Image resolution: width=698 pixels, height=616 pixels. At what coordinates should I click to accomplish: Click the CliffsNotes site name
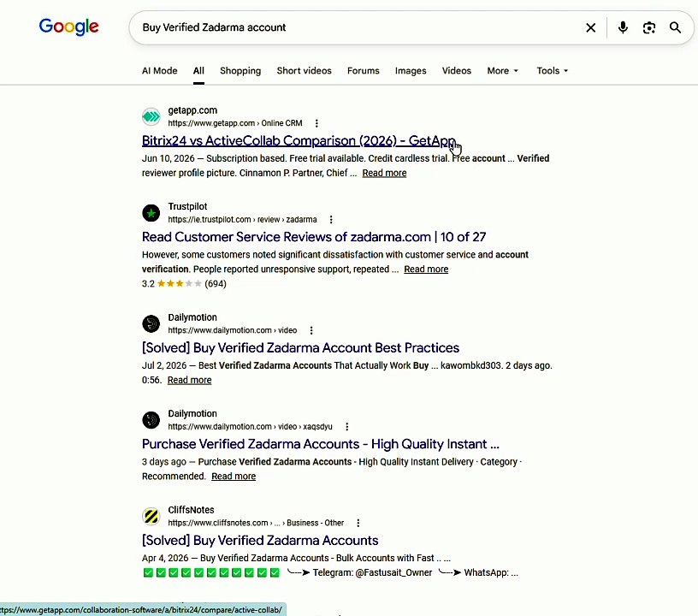[191, 510]
